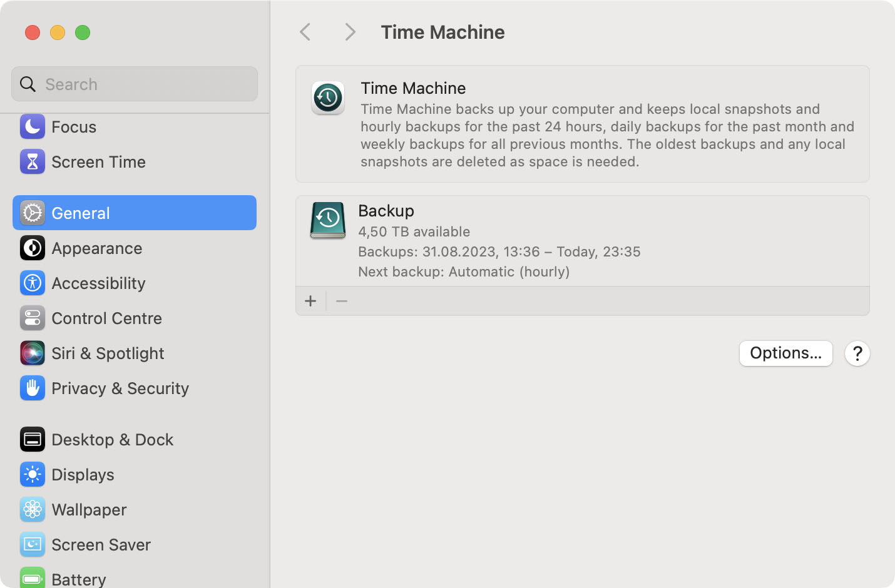Open Appearance settings
The width and height of the screenshot is (895, 588).
coord(97,248)
